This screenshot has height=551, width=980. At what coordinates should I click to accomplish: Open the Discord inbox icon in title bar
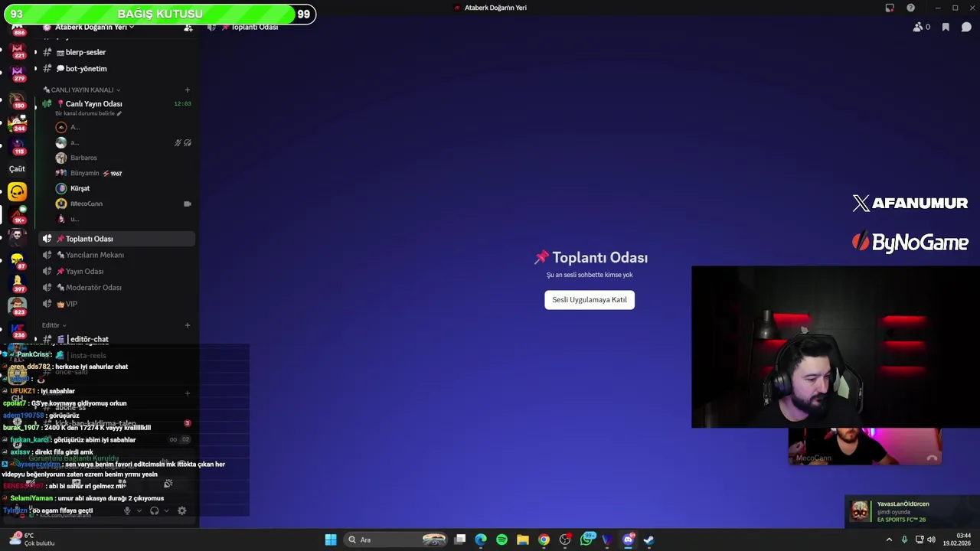coord(890,8)
